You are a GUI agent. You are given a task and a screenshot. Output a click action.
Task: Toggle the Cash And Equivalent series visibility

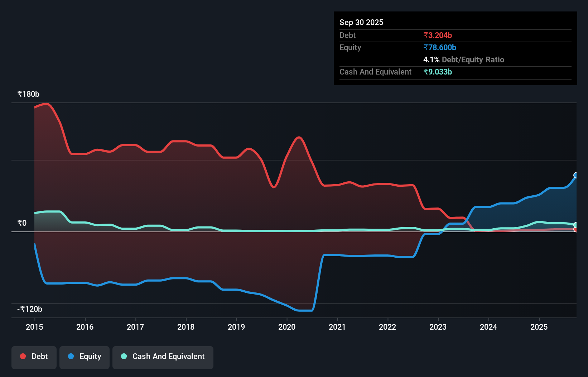(163, 356)
